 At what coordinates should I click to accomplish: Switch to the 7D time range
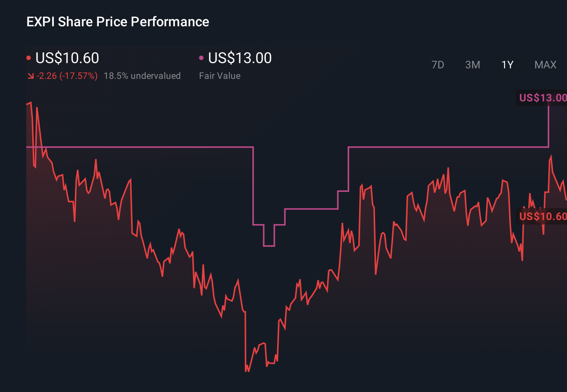pyautogui.click(x=438, y=65)
